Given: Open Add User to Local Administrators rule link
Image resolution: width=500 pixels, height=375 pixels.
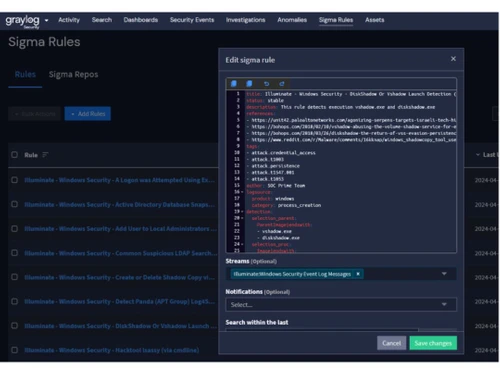Looking at the screenshot, I should coord(120,229).
